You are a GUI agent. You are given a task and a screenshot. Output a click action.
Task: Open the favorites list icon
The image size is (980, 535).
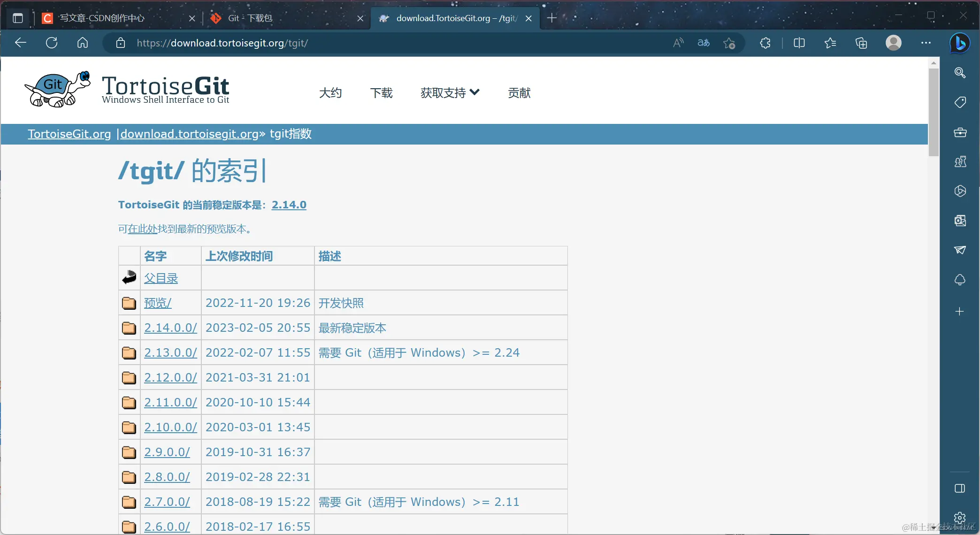pos(830,43)
